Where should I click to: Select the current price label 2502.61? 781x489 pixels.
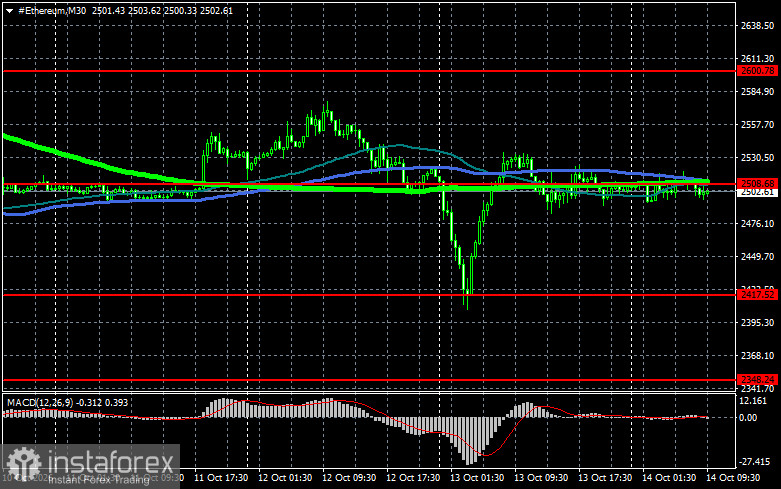coord(757,192)
